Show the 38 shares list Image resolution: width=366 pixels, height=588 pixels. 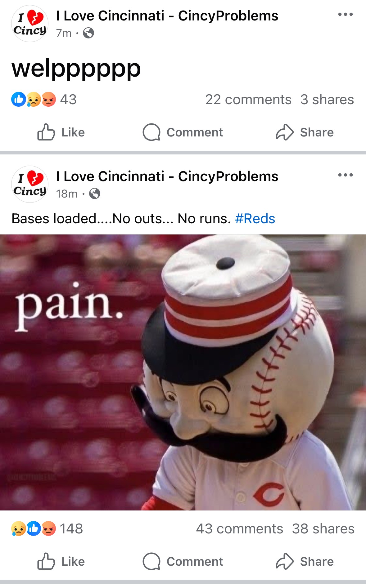click(323, 529)
